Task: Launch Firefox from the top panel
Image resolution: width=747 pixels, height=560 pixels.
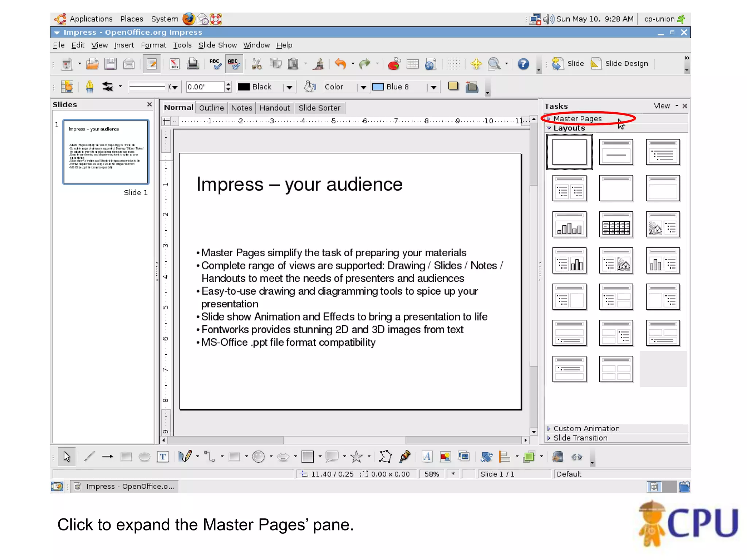Action: tap(189, 19)
